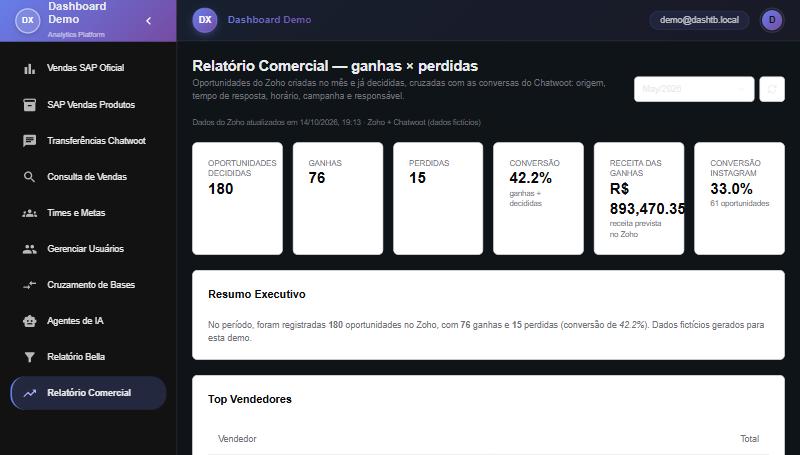800x455 pixels.
Task: Open the month selector dropdown
Action: click(x=694, y=89)
